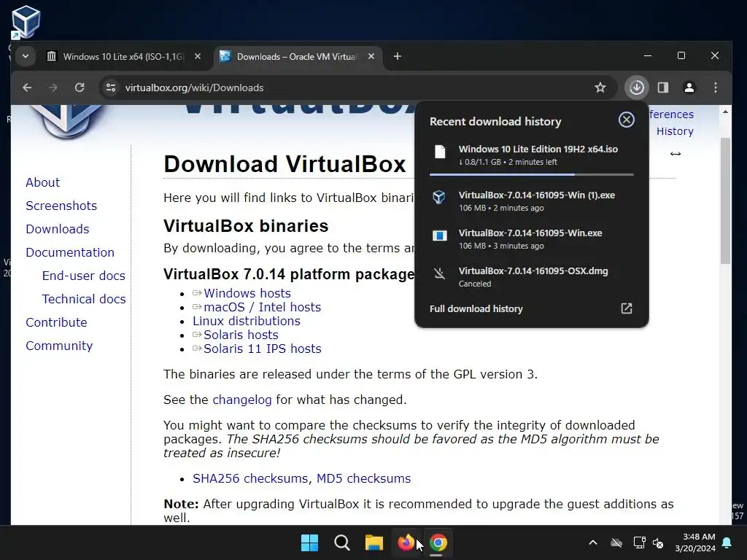The height and width of the screenshot is (560, 747).
Task: Click the OneDrive cloud tray icon
Action: click(x=616, y=542)
